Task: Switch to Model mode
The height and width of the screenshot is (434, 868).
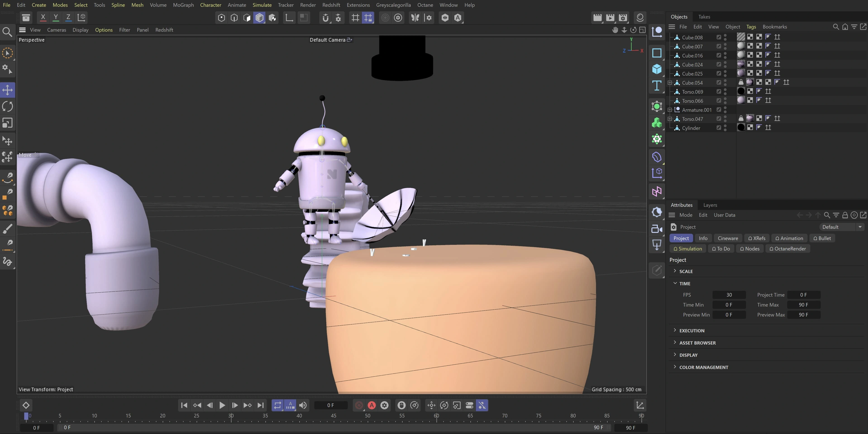Action: pos(260,18)
